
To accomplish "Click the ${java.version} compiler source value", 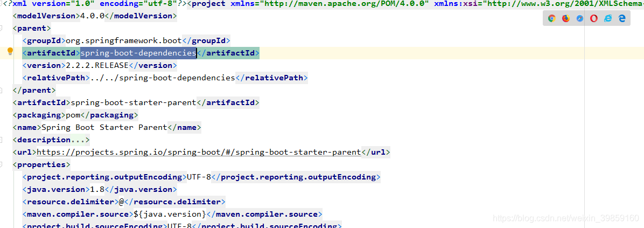I will 170,214.
